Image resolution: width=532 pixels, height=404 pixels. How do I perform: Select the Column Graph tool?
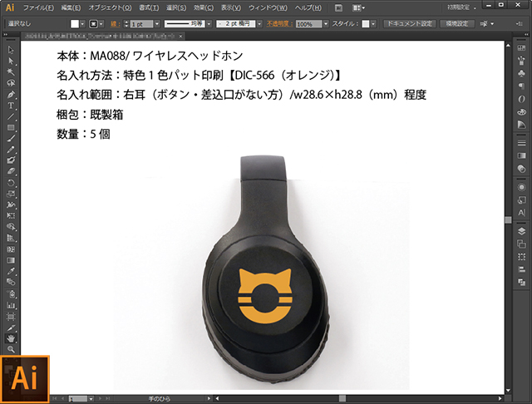[x=11, y=305]
